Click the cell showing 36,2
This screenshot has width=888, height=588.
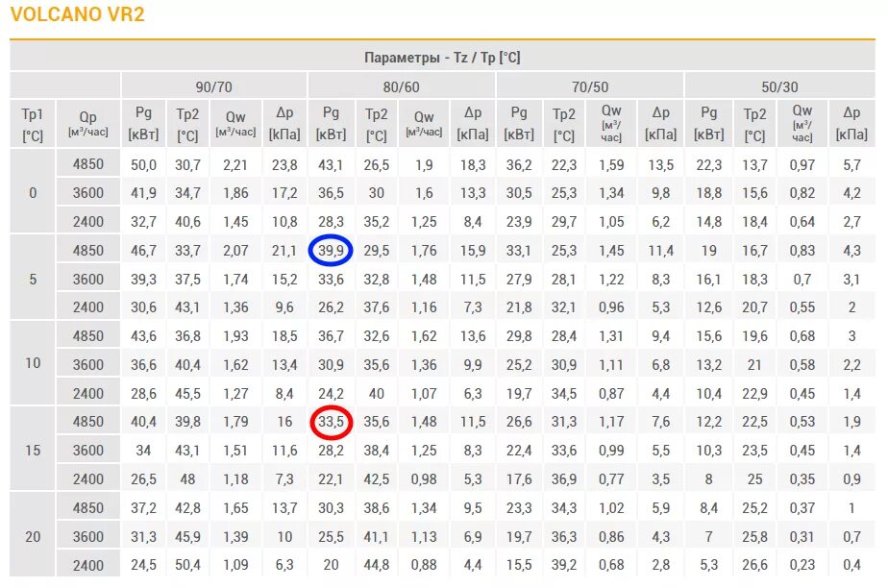coord(519,164)
